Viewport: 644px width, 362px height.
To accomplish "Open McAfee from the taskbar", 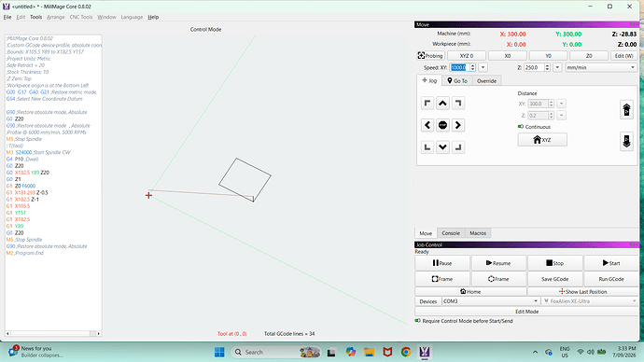I will pyautogui.click(x=387, y=352).
